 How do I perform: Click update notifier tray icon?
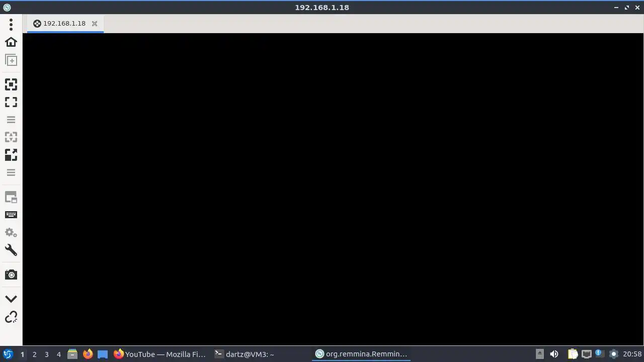pyautogui.click(x=599, y=353)
